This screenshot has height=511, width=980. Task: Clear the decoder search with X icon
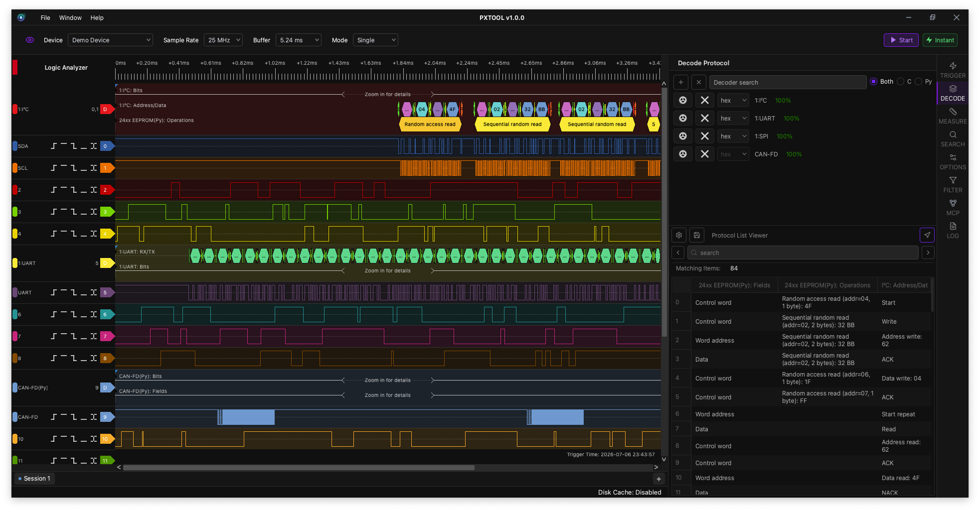(699, 82)
